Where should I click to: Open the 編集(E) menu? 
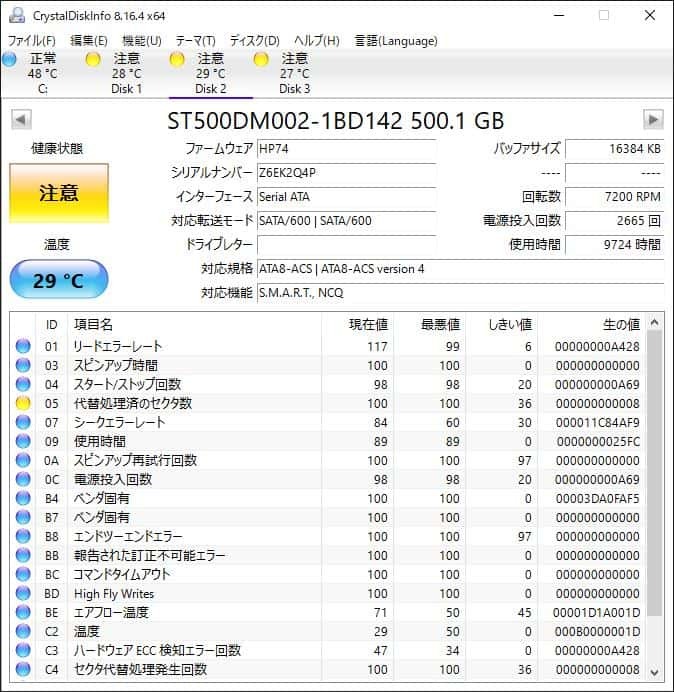coord(89,41)
